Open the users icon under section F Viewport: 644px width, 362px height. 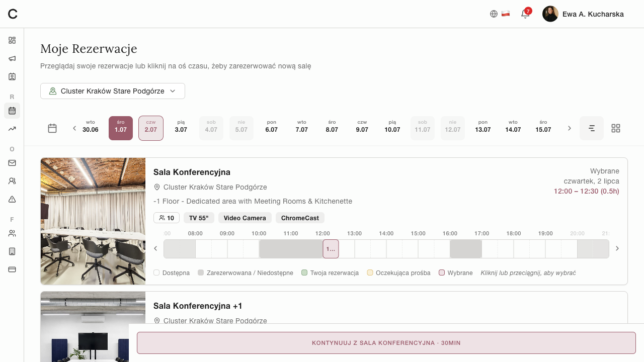click(12, 233)
